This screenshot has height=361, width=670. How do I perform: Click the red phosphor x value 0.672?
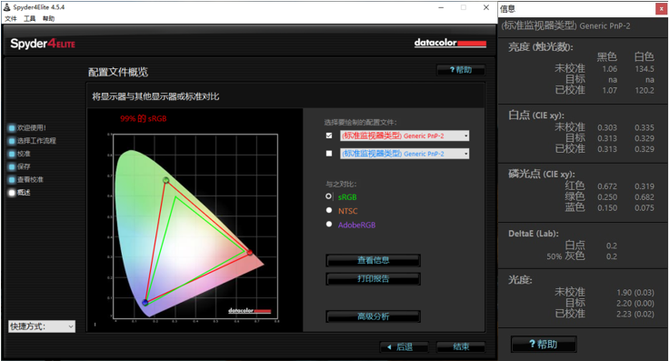(x=607, y=186)
